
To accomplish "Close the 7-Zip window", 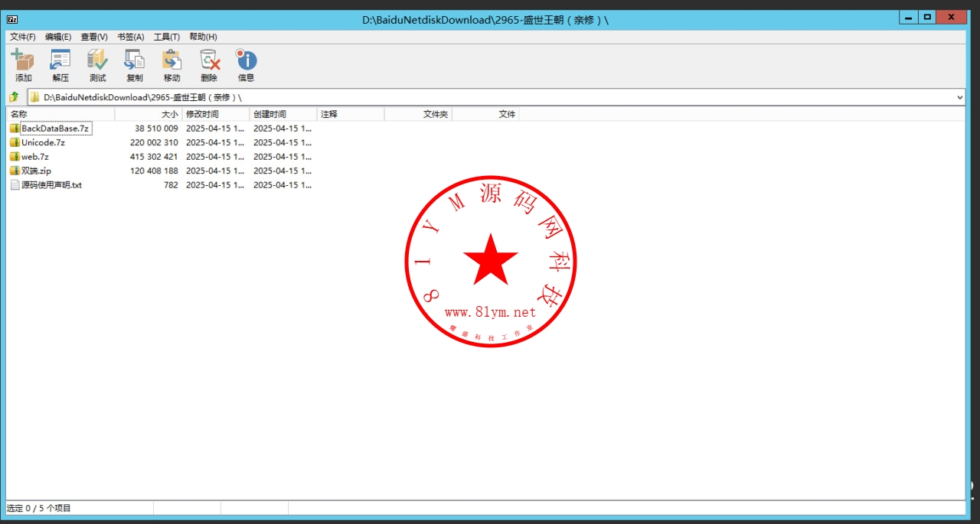I will [x=952, y=17].
